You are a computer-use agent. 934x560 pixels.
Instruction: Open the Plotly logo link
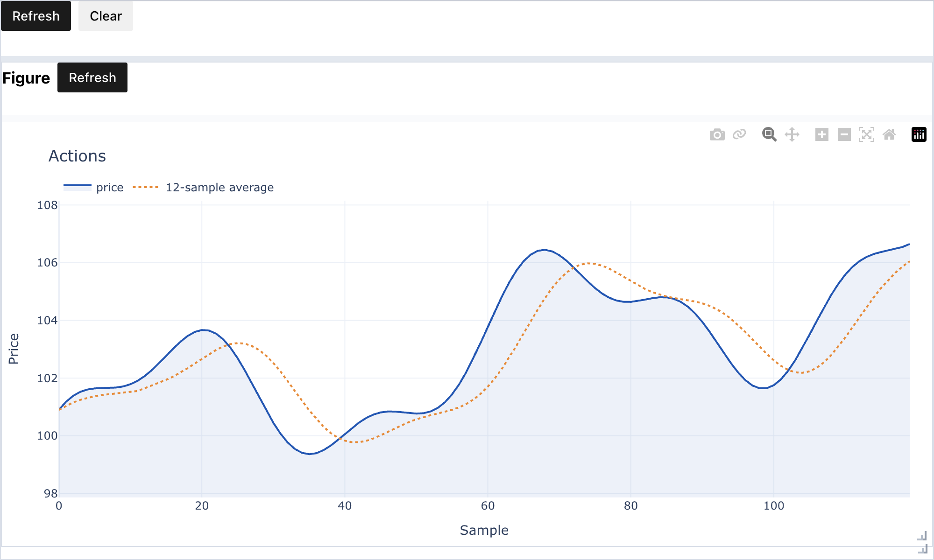point(919,135)
